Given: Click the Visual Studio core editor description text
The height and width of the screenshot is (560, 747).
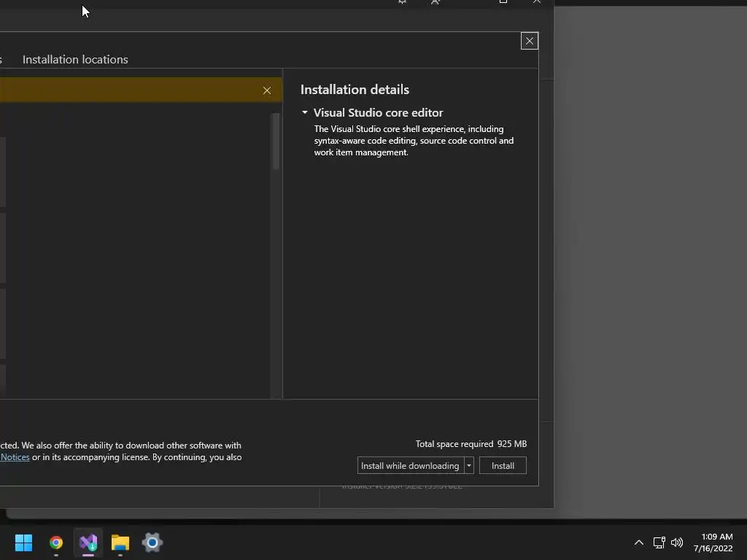Looking at the screenshot, I should (x=414, y=141).
